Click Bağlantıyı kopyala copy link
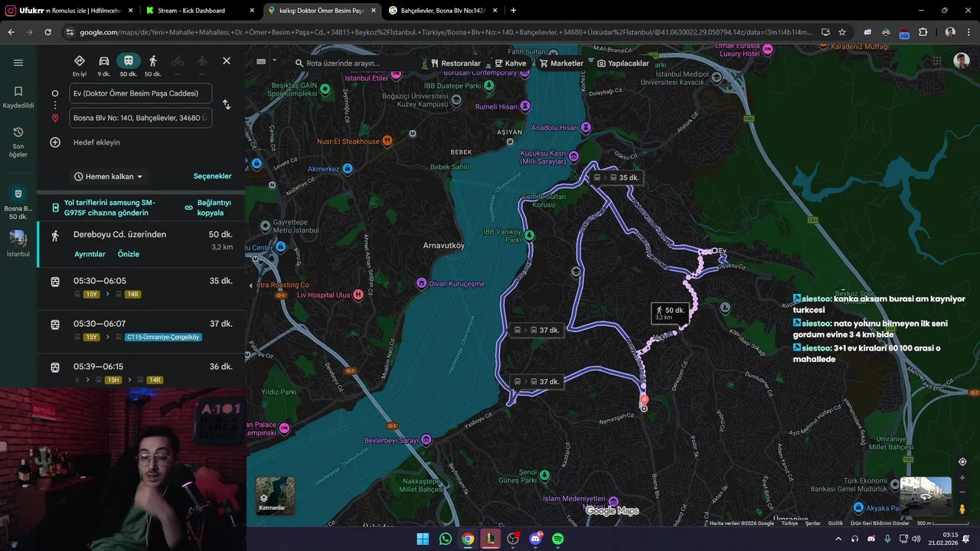This screenshot has width=980, height=551. click(208, 207)
